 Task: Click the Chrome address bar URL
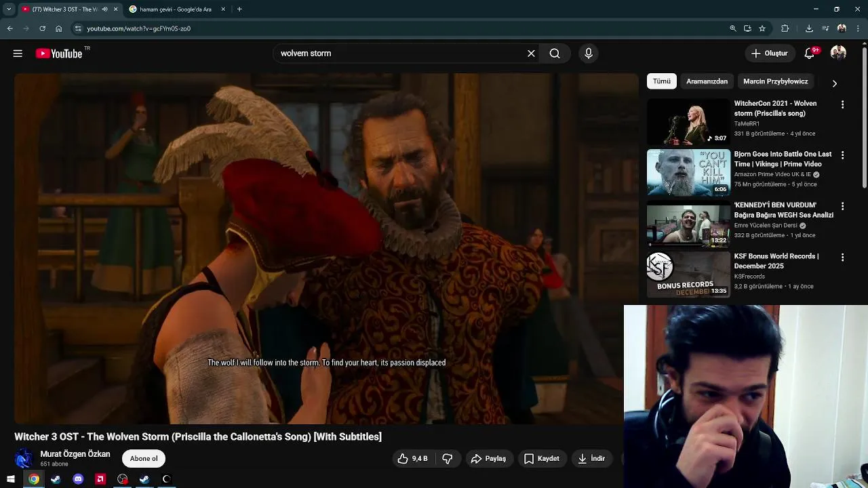click(138, 28)
